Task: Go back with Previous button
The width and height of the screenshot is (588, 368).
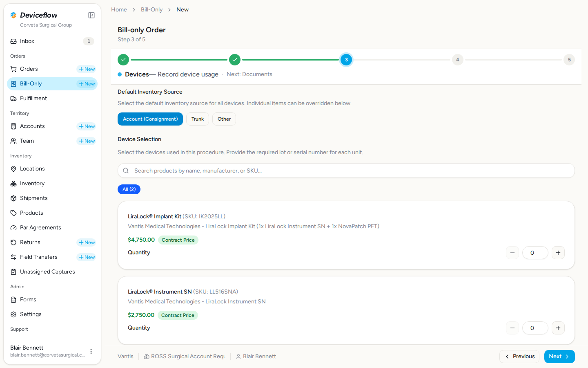Action: (519, 357)
